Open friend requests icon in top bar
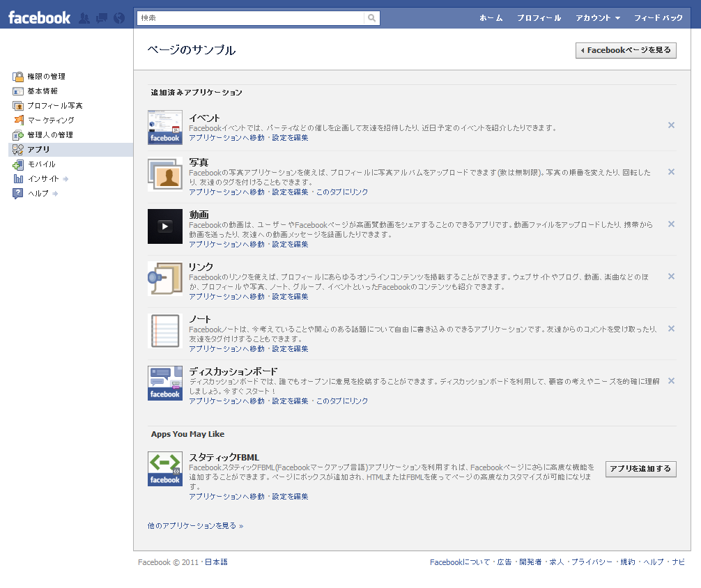 [x=84, y=18]
